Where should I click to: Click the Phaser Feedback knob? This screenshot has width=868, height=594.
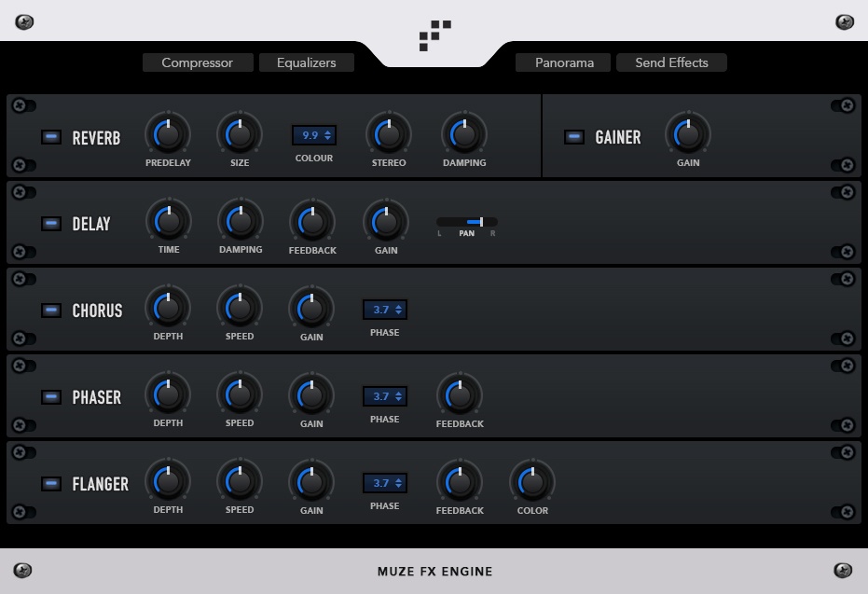pyautogui.click(x=460, y=395)
